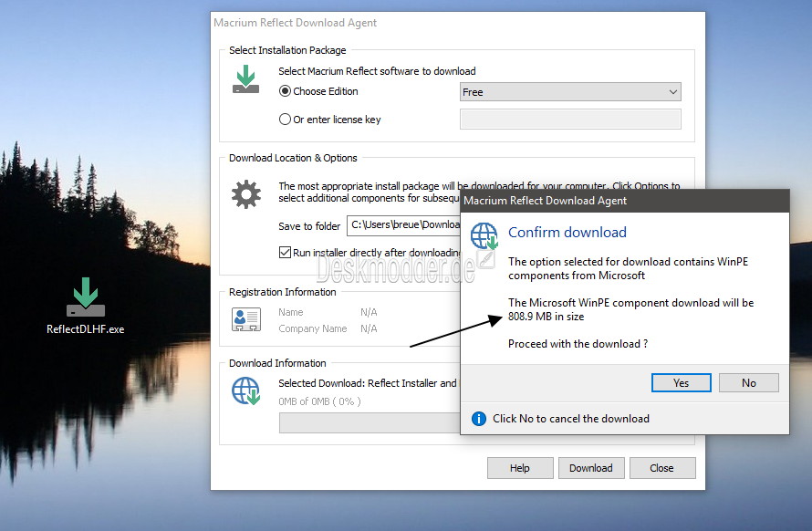Open the edition dropdown showing Free
The width and height of the screenshot is (812, 531).
point(570,92)
